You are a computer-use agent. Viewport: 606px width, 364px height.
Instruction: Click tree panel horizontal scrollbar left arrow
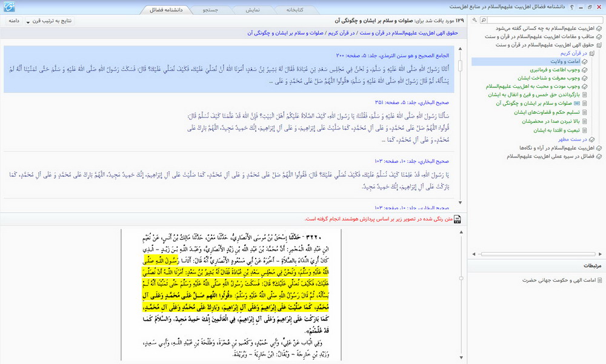[474, 254]
